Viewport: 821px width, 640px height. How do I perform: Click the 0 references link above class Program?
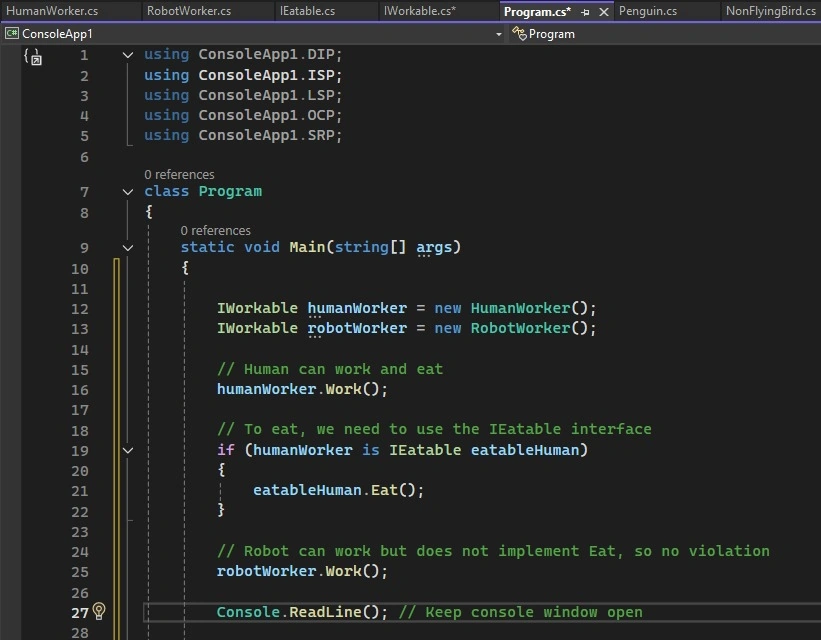(x=179, y=174)
